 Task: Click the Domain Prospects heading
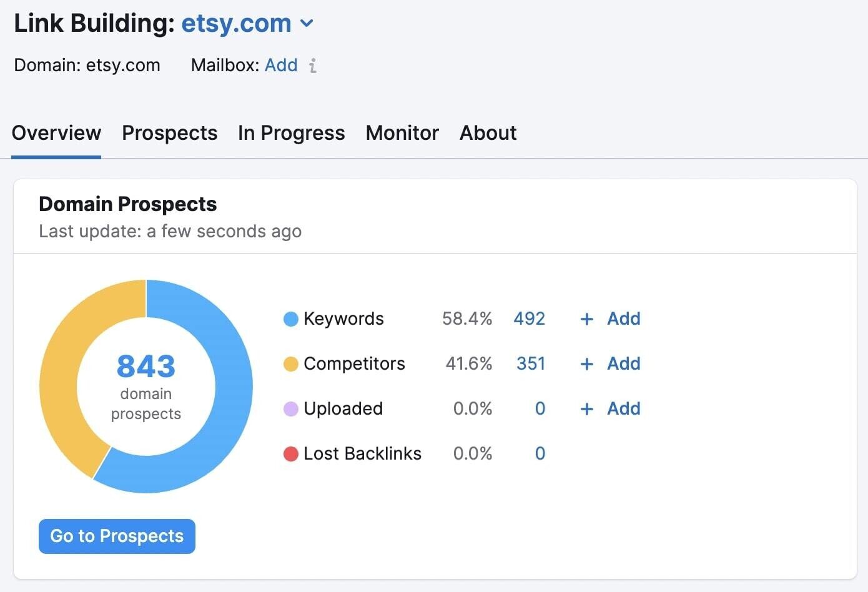128,204
